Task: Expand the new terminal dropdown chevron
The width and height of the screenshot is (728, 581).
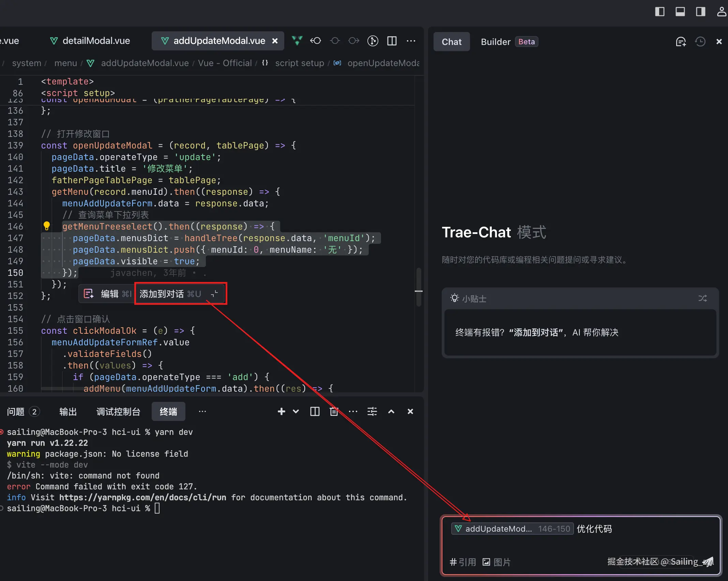Action: (296, 411)
